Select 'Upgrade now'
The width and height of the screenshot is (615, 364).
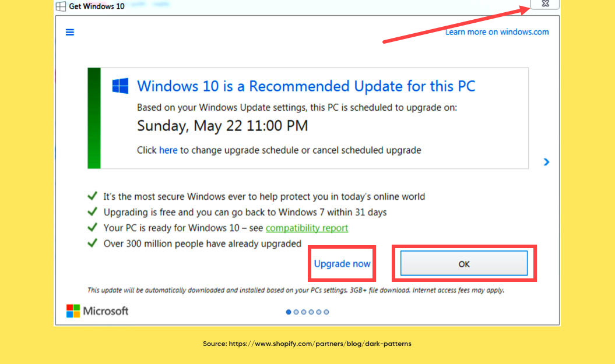342,263
